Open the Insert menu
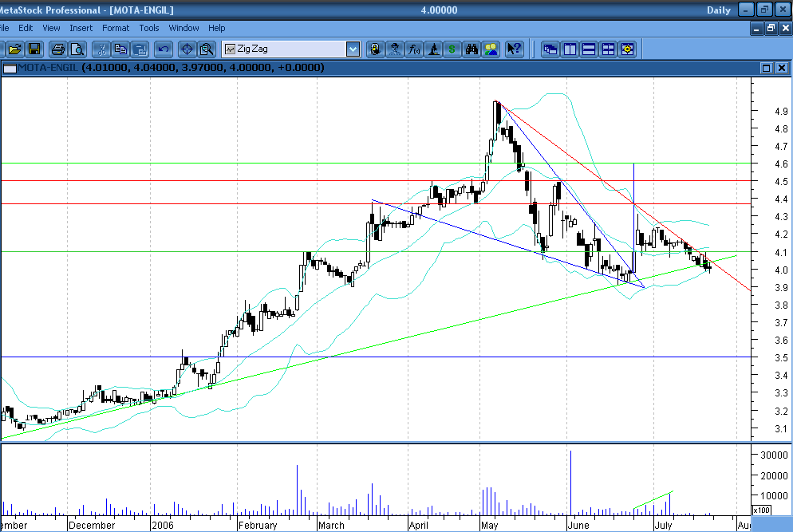 coord(81,29)
